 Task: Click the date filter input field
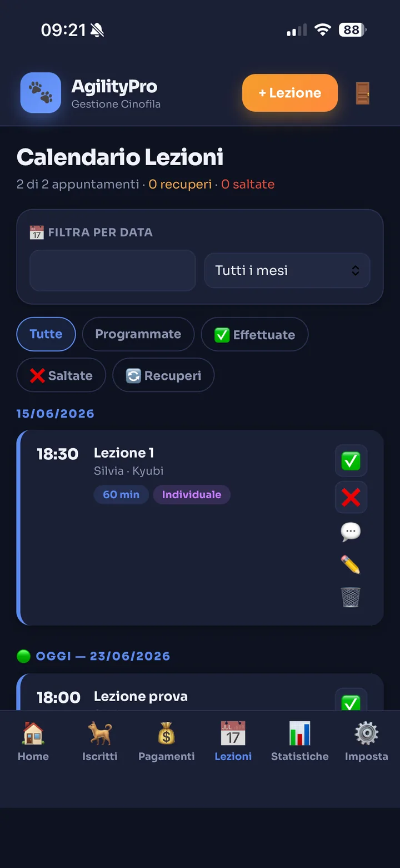113,271
